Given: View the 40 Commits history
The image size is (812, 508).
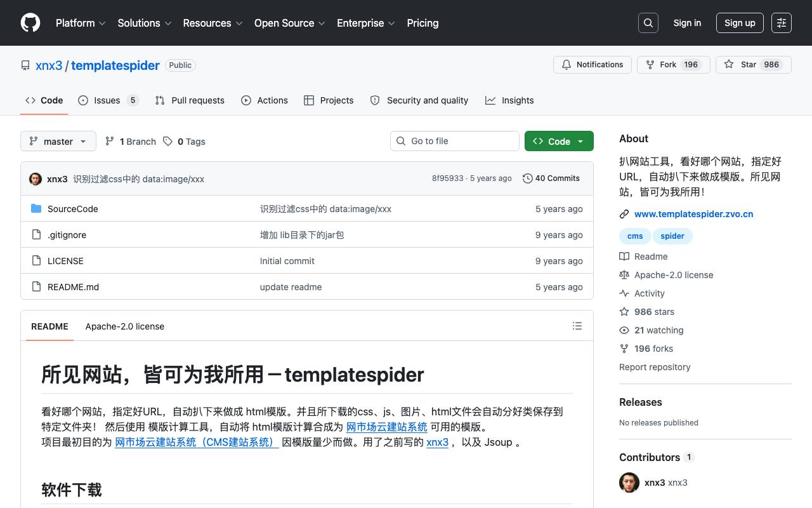Looking at the screenshot, I should click(x=551, y=178).
